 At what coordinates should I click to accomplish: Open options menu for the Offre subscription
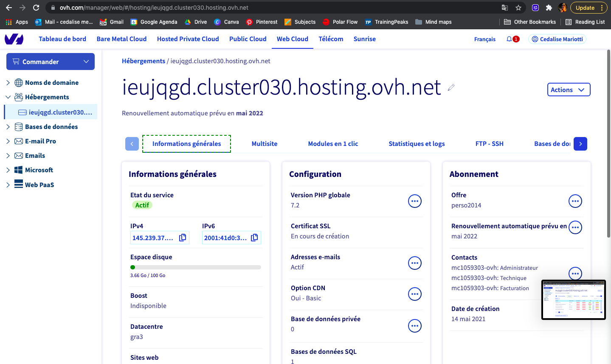pos(575,201)
